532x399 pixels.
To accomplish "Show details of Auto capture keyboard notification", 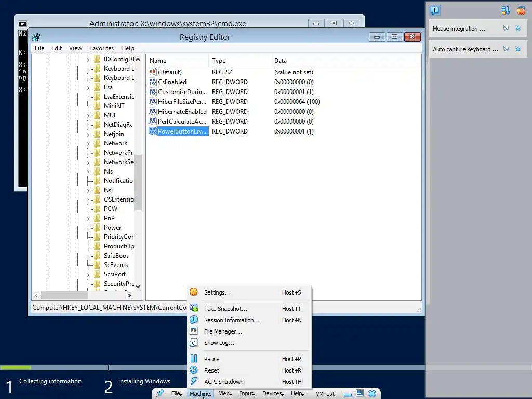I will pyautogui.click(x=506, y=49).
